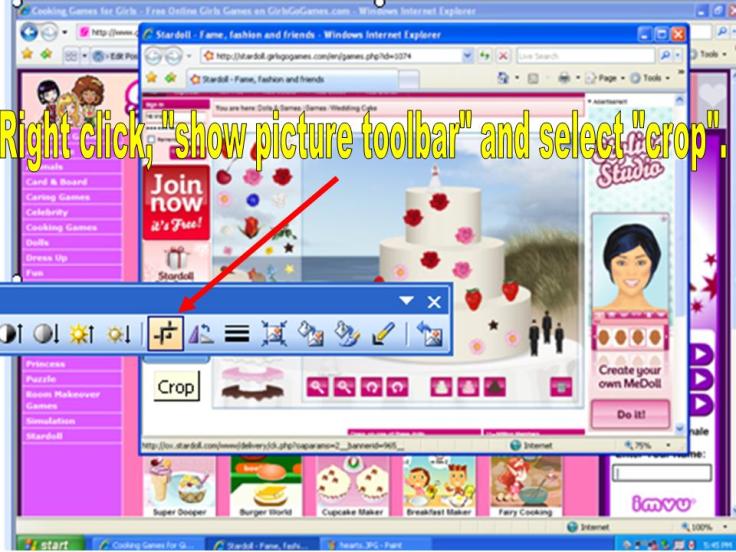Click the More Contrast picture toolbar icon
The image size is (736, 552).
(x=10, y=334)
